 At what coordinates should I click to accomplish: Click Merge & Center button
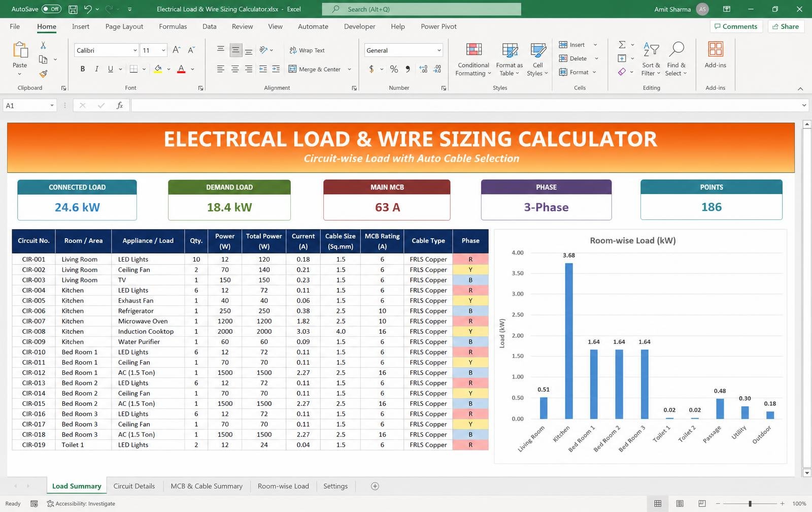pos(315,69)
